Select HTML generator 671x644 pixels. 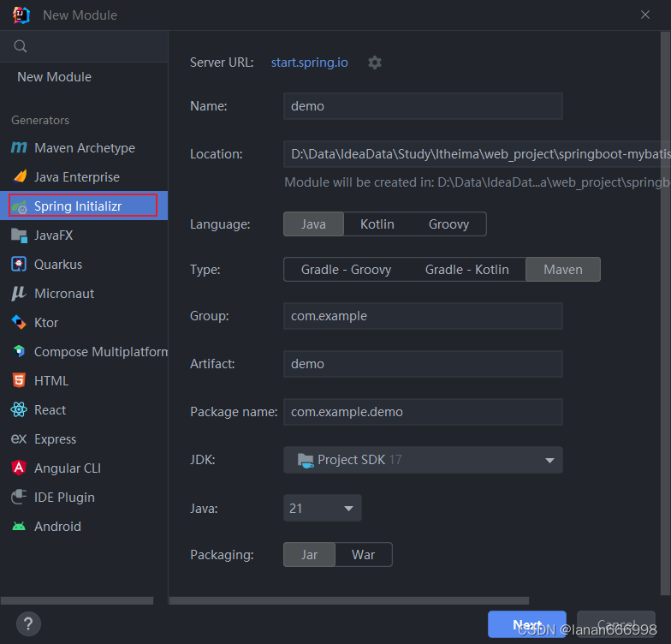[x=84, y=380]
